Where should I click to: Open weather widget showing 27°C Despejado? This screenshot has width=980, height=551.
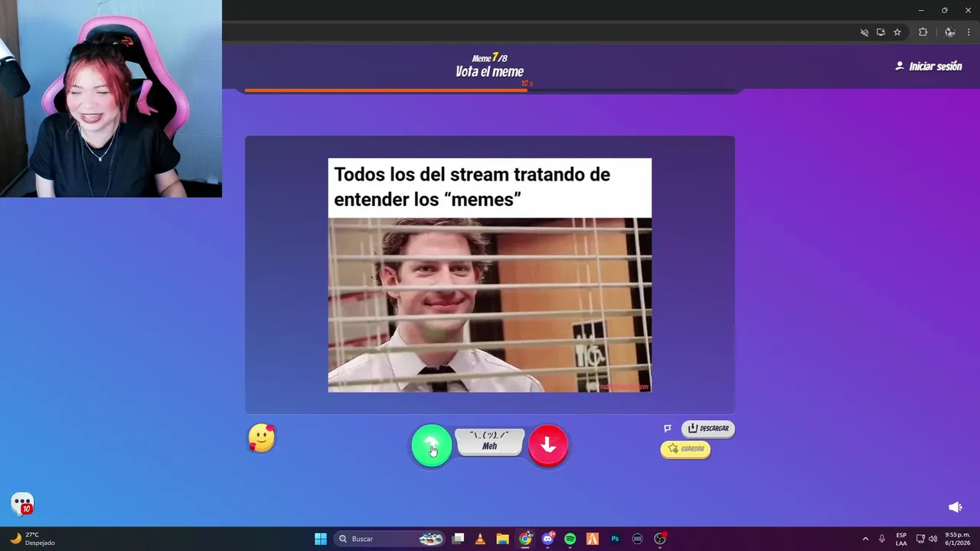[32, 539]
